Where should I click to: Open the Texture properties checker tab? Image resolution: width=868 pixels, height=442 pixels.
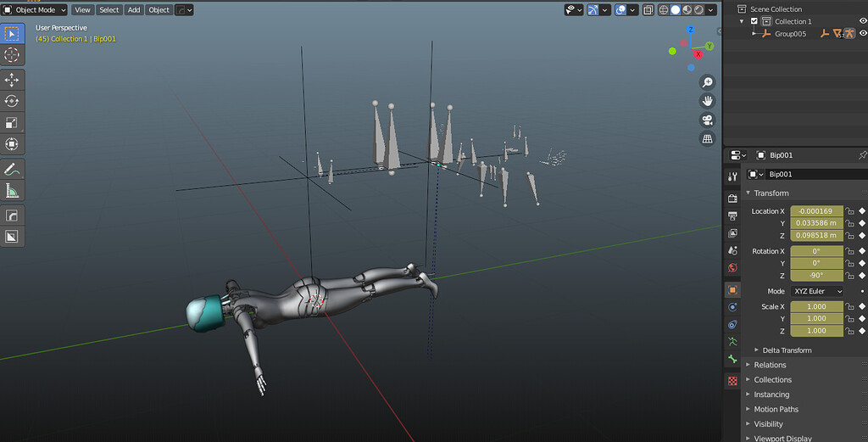coord(732,381)
